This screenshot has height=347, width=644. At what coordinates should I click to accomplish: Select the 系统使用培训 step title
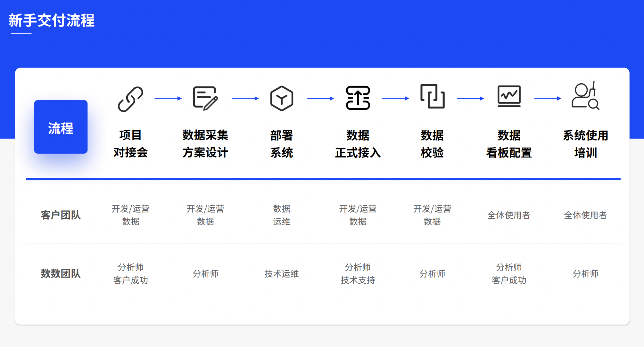tap(585, 144)
